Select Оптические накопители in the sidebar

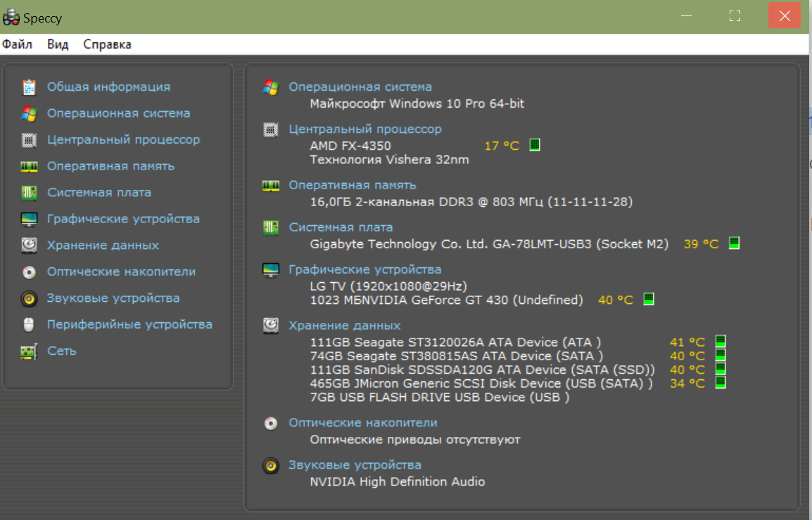pyautogui.click(x=121, y=272)
